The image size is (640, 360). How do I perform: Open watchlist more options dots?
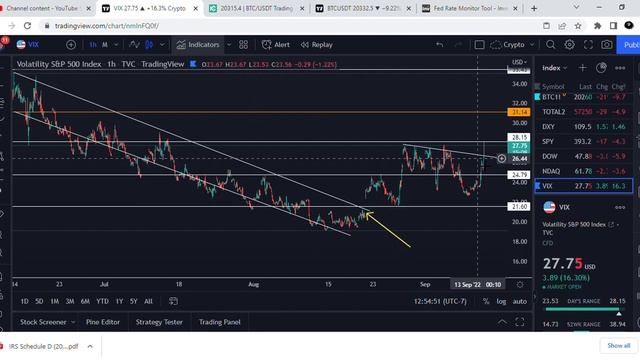point(620,68)
